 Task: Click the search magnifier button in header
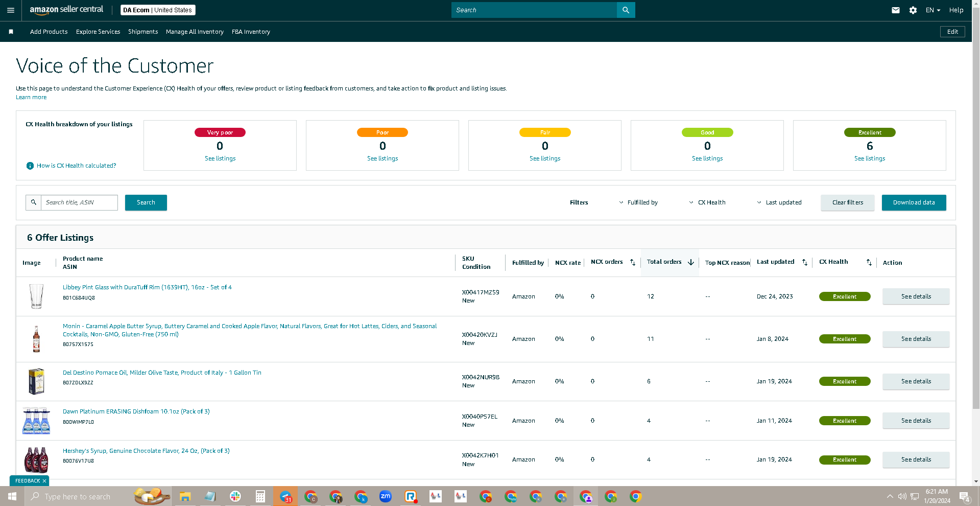click(626, 10)
